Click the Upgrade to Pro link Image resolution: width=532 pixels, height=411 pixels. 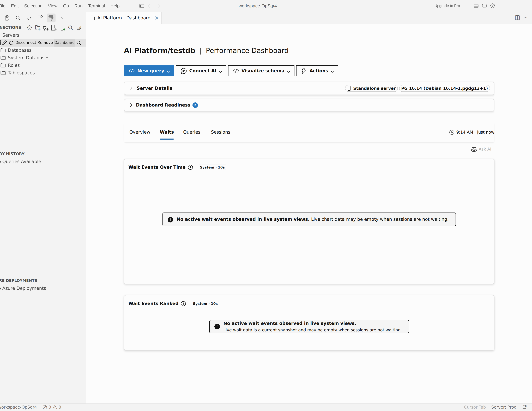click(447, 6)
